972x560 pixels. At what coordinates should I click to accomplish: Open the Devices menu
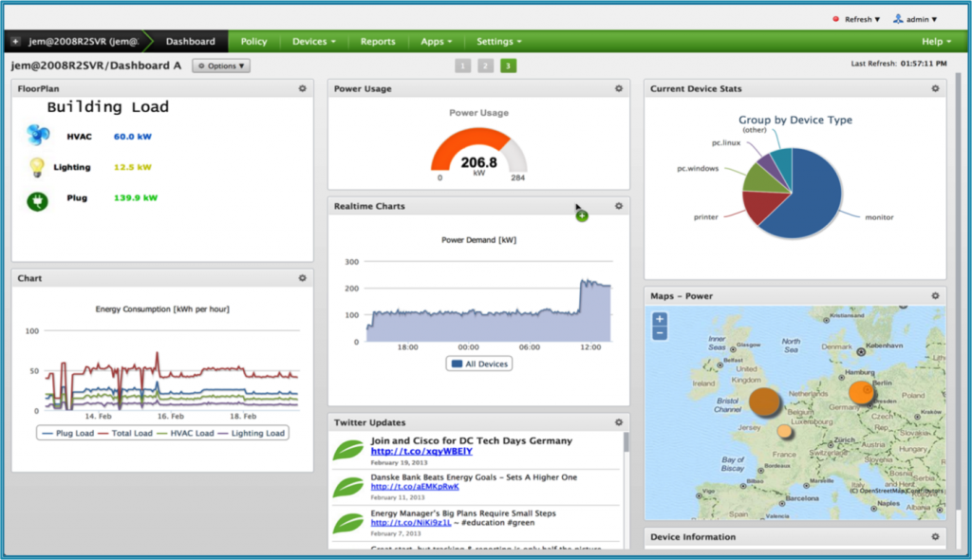coord(314,42)
